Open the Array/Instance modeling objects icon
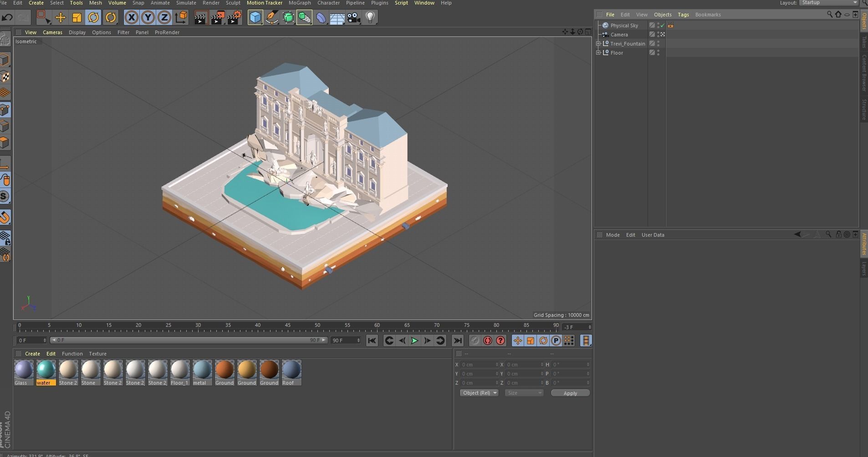868x457 pixels. (x=304, y=18)
